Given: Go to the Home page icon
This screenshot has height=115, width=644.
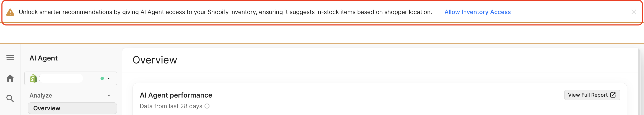Looking at the screenshot, I should (10, 79).
